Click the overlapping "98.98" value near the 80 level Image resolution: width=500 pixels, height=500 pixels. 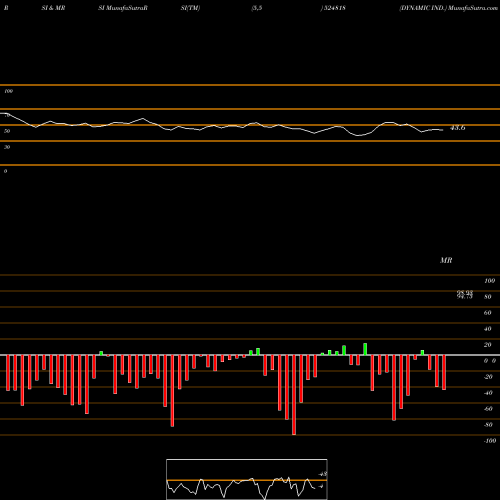click(465, 293)
